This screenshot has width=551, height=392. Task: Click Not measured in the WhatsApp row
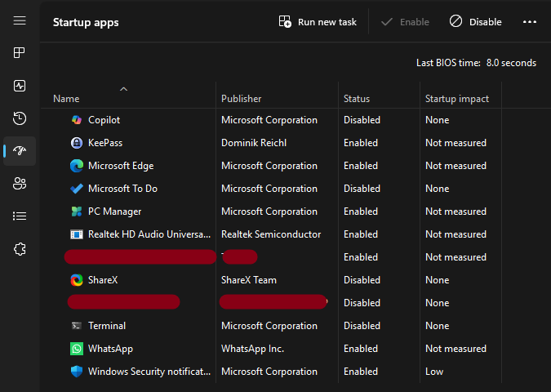point(455,349)
